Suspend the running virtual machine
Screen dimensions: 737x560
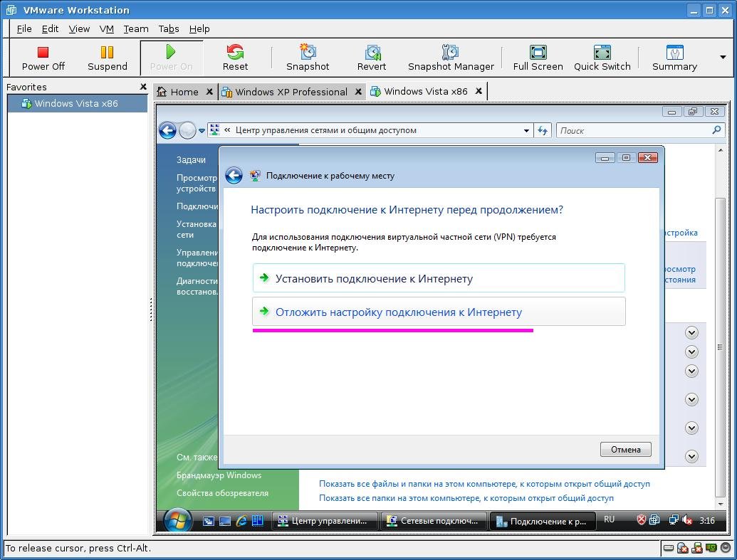click(x=107, y=58)
